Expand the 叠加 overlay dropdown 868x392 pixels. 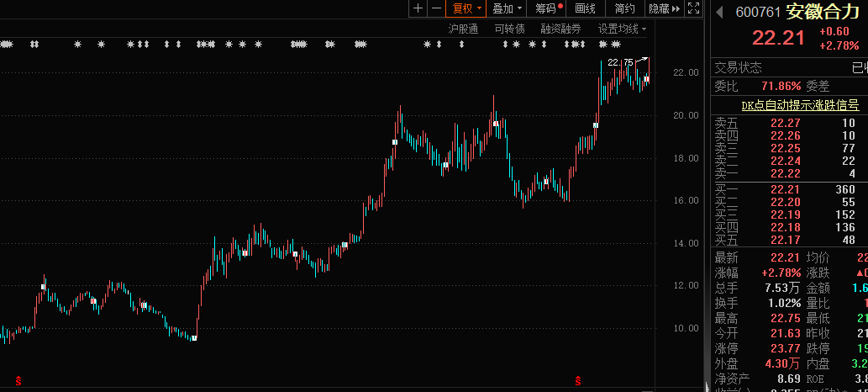pyautogui.click(x=508, y=8)
